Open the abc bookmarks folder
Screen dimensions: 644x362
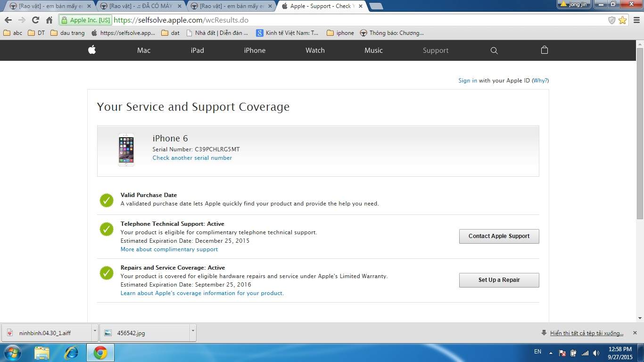pyautogui.click(x=13, y=33)
